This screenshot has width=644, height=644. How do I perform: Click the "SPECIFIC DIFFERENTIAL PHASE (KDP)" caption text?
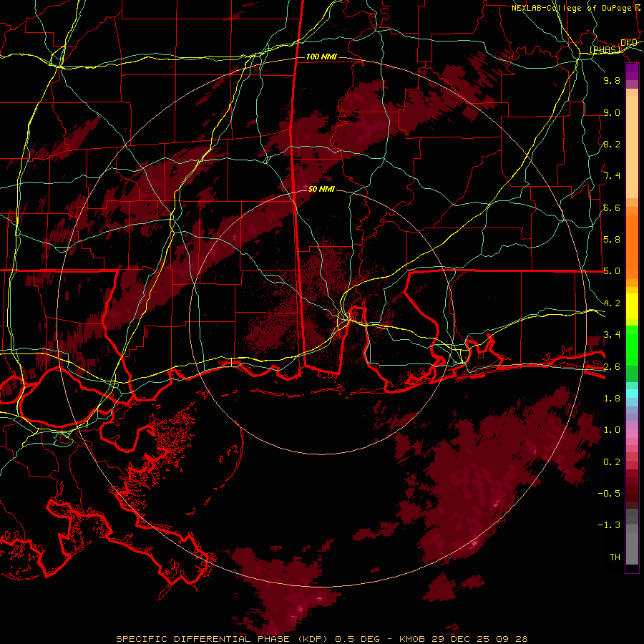point(222,639)
